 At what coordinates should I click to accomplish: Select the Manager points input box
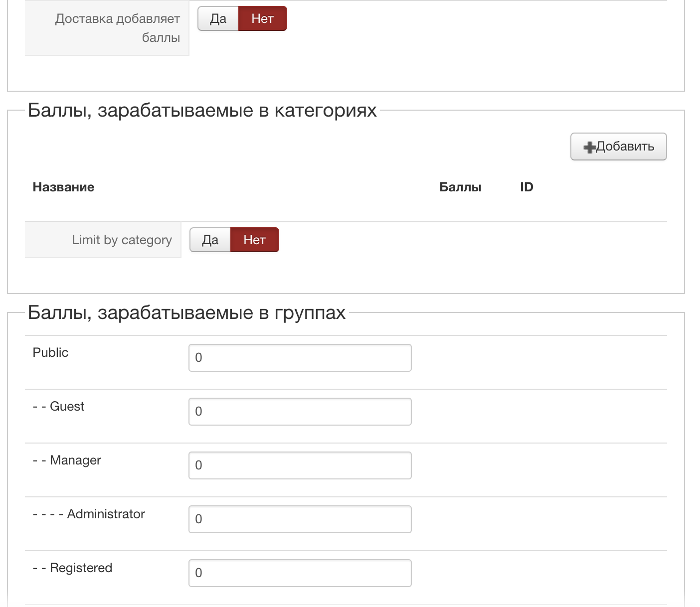[300, 465]
